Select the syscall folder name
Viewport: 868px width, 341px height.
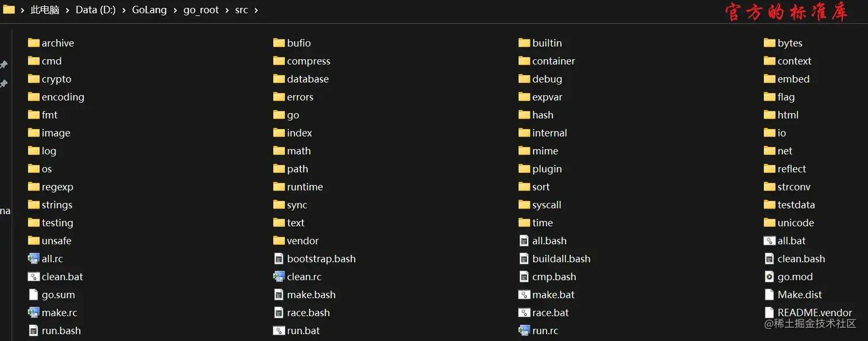pyautogui.click(x=547, y=205)
